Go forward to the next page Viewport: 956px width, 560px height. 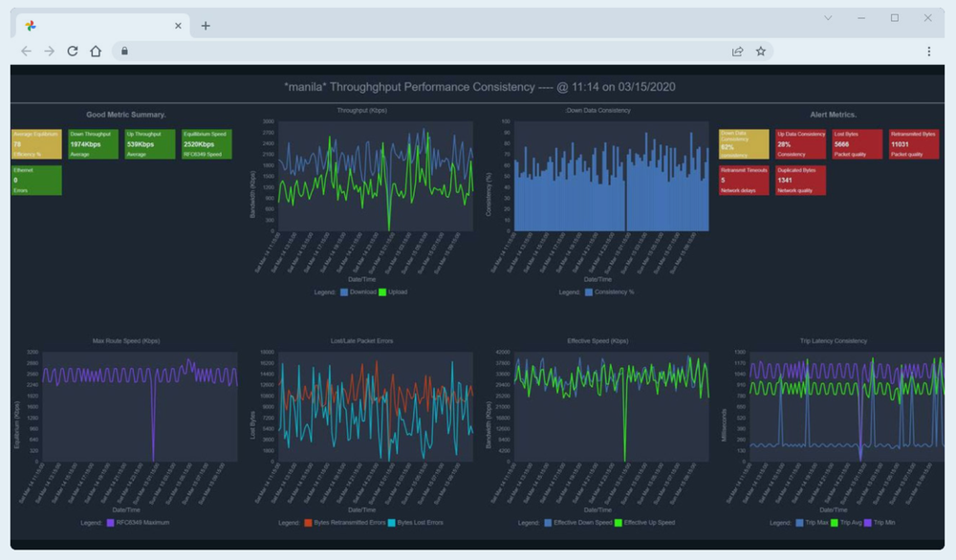(x=50, y=52)
